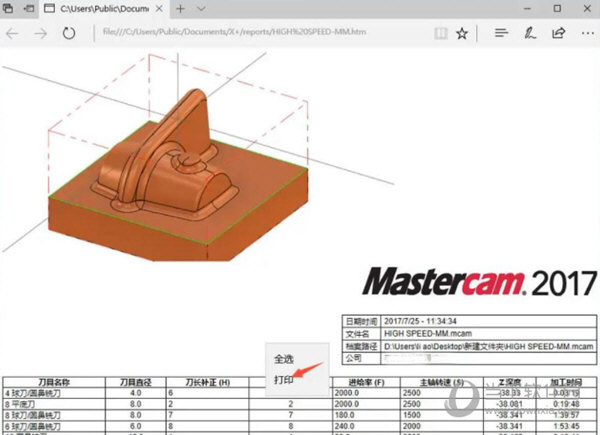Click the address bar URL field

click(234, 32)
